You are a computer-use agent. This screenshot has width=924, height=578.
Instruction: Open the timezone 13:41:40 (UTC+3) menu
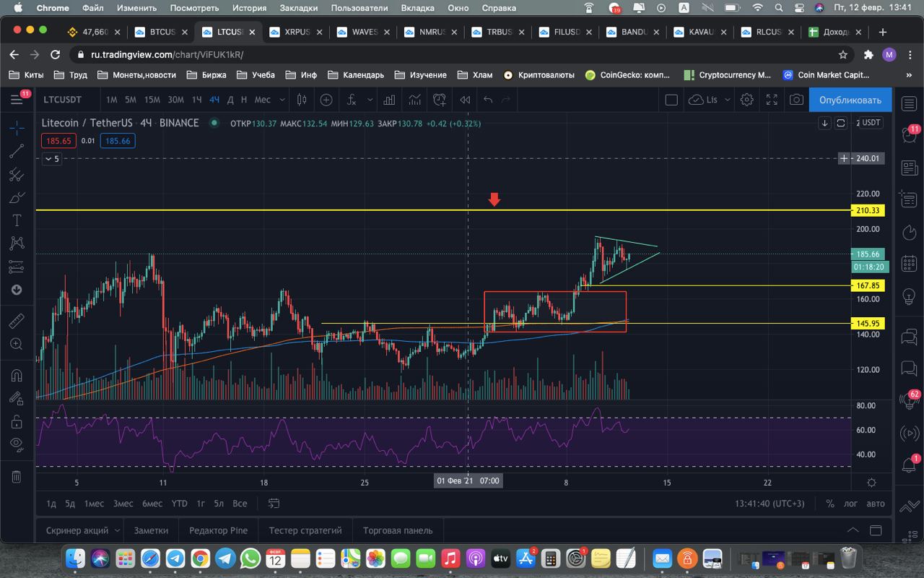click(x=770, y=504)
